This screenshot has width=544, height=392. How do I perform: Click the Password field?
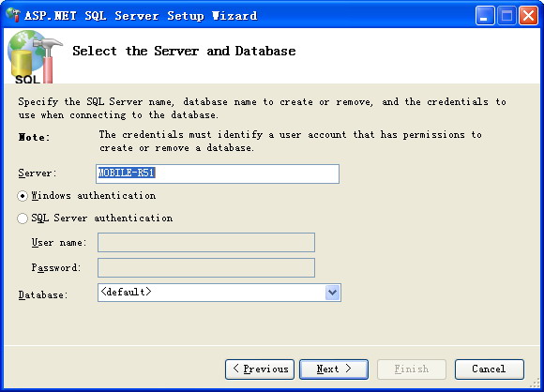[x=206, y=267]
